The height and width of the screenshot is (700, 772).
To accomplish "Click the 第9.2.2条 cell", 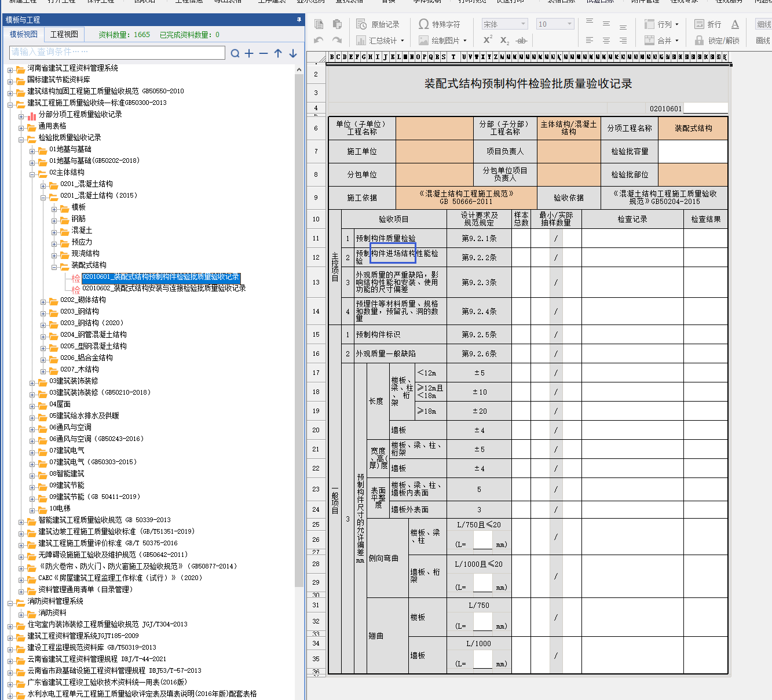I will [x=479, y=257].
